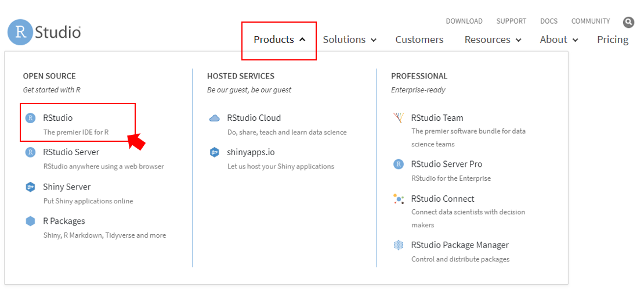Click 'Put Shiny applications online' description

[x=88, y=201]
